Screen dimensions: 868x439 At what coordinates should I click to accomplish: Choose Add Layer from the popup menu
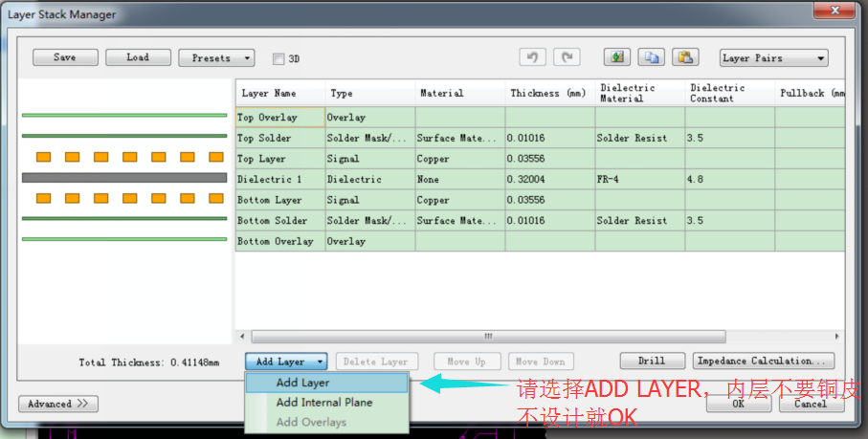pos(303,383)
